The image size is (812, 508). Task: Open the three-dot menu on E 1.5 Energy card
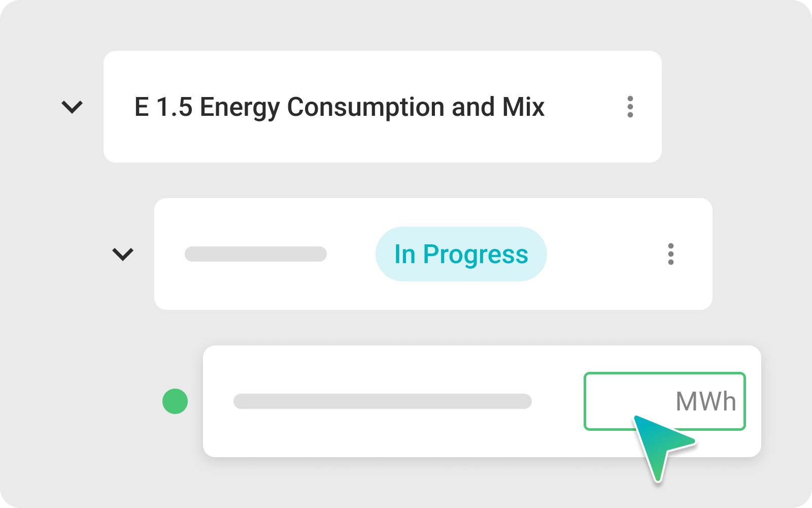tap(630, 107)
